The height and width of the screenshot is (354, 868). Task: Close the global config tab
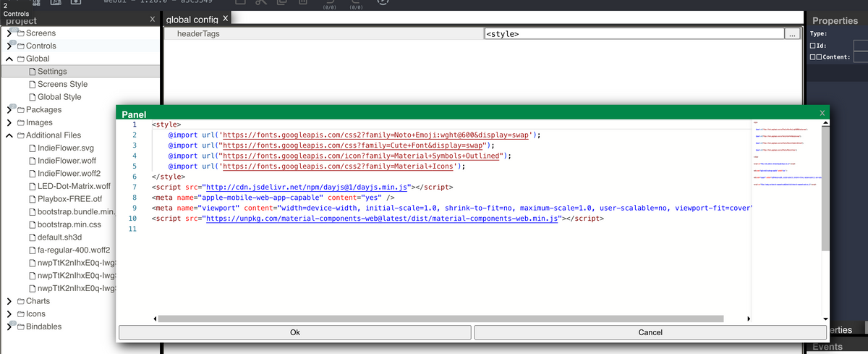[225, 17]
